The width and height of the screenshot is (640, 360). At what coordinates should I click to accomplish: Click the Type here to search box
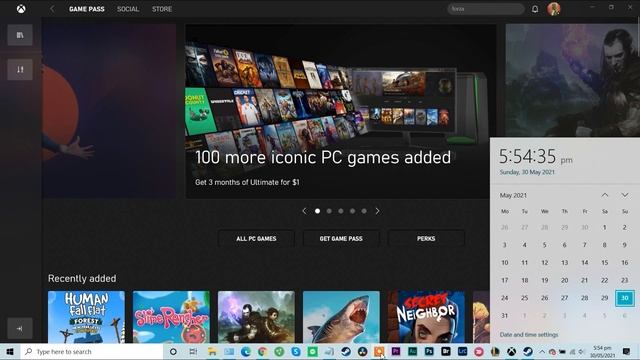[92, 351]
